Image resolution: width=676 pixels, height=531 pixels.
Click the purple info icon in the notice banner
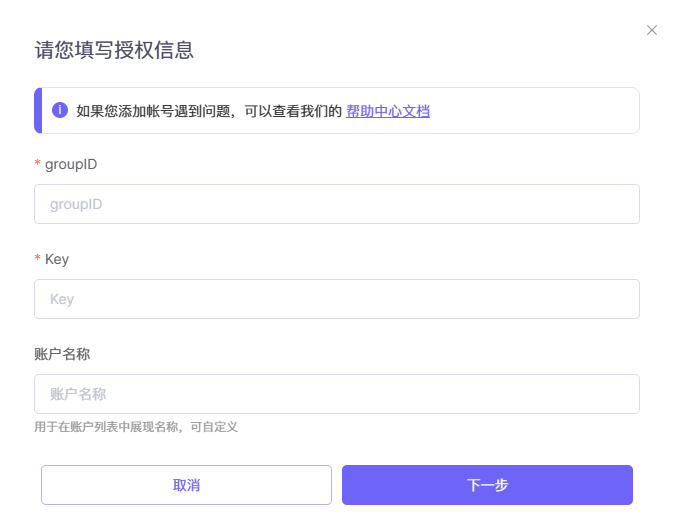point(60,110)
